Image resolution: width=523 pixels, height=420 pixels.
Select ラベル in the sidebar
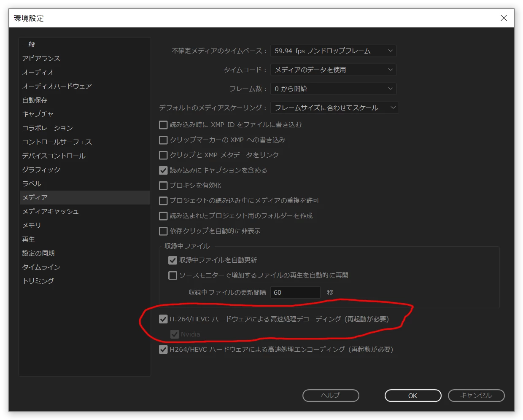84,183
